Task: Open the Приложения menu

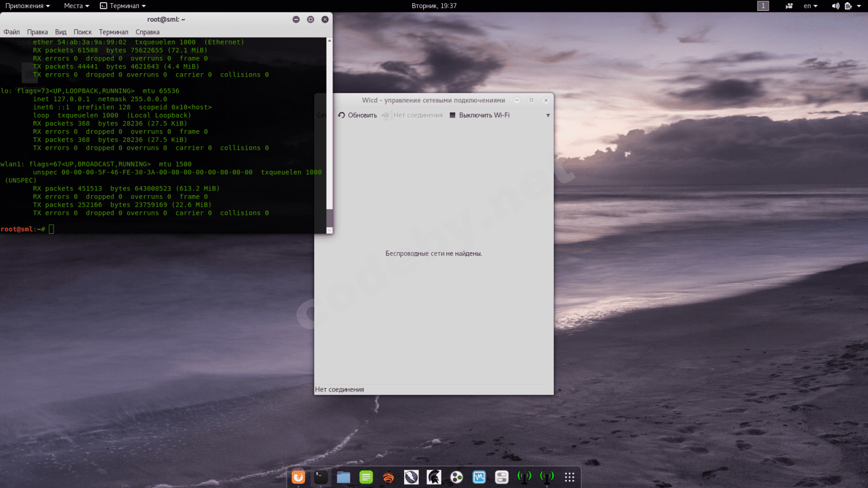Action: (27, 6)
